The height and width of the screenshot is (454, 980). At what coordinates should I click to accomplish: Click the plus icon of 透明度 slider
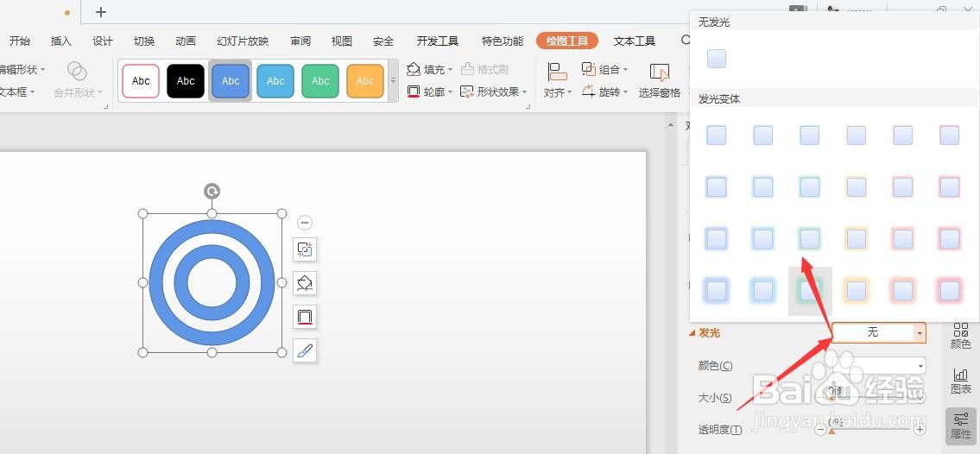[920, 430]
